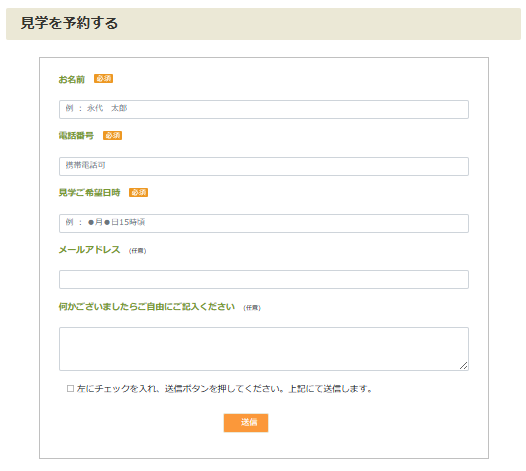The width and height of the screenshot is (526, 471).
Task: Click the 必須 badge next to 電話番号
Action: 112,136
